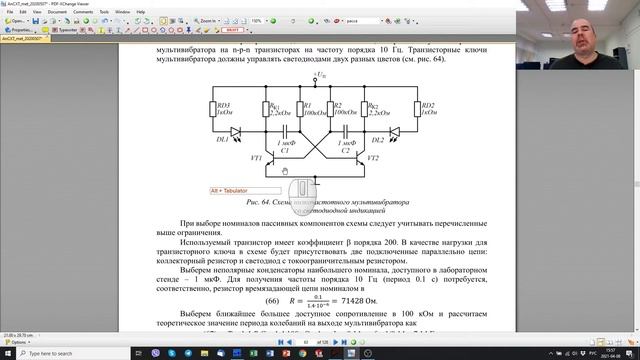Image resolution: width=640 pixels, height=360 pixels.
Task: Expand the zoom percentage dropdown
Action: [x=267, y=21]
